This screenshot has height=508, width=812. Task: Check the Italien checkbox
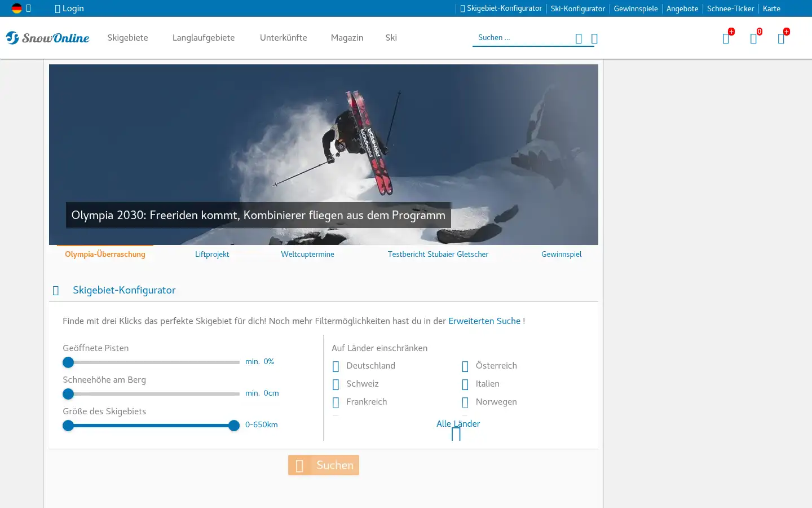click(x=465, y=384)
